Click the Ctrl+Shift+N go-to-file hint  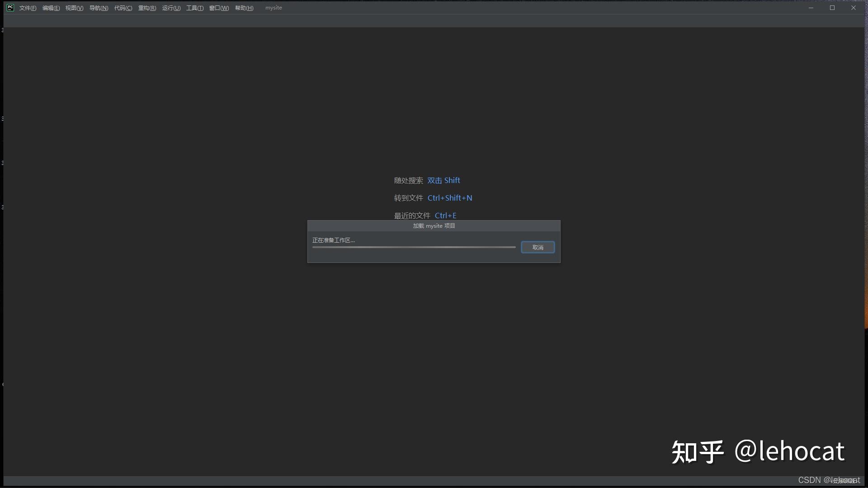tap(449, 198)
